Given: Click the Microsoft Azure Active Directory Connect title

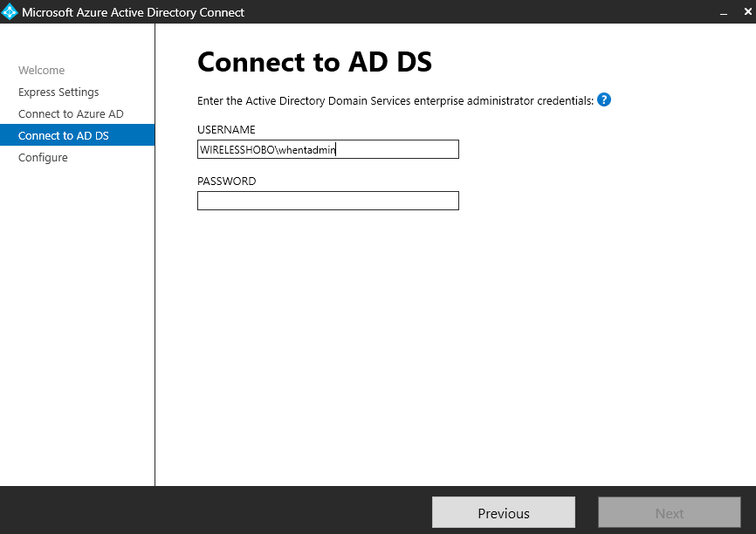Looking at the screenshot, I should click(133, 12).
